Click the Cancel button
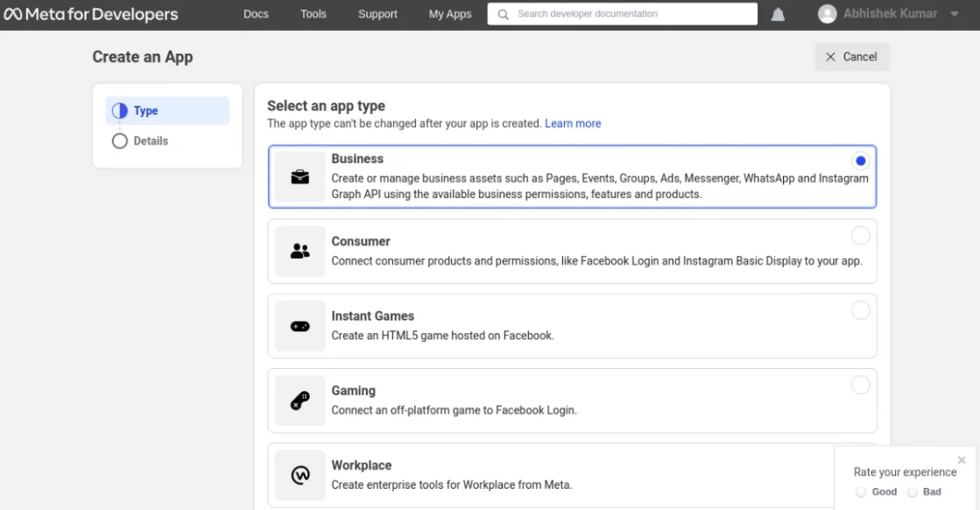980x510 pixels. (851, 57)
